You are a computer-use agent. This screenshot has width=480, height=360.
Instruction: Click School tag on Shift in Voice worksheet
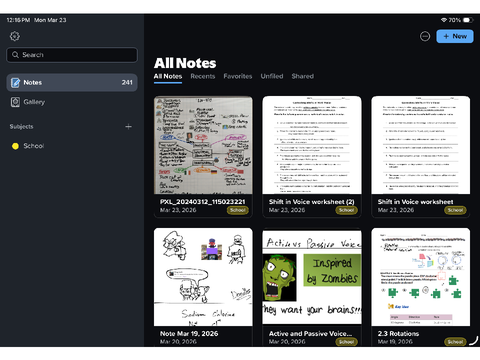455,210
